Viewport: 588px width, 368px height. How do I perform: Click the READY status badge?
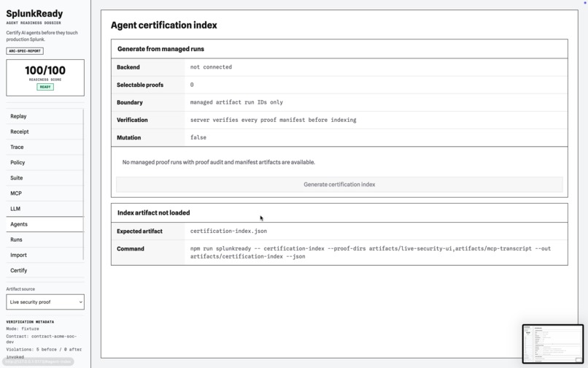pyautogui.click(x=45, y=87)
